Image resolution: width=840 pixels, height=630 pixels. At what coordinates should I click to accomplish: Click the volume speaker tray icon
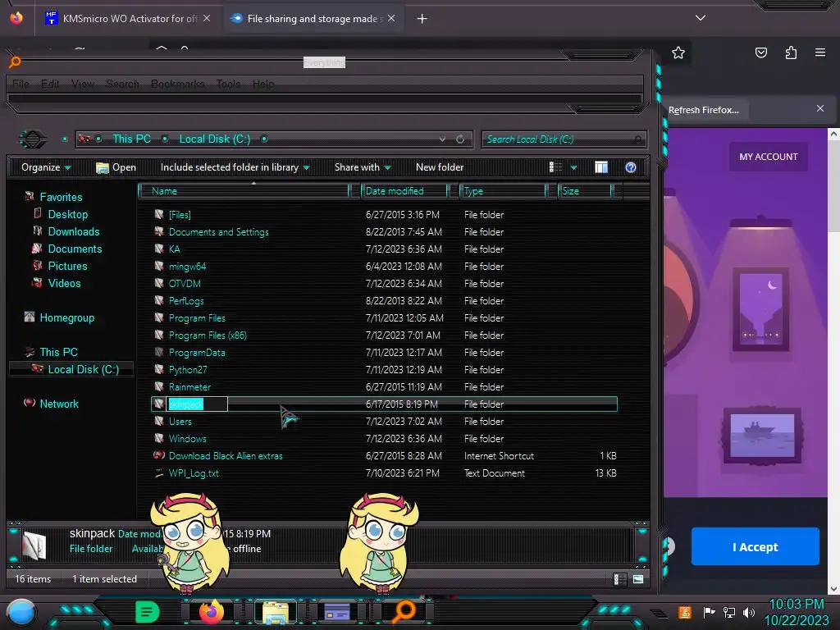point(749,612)
